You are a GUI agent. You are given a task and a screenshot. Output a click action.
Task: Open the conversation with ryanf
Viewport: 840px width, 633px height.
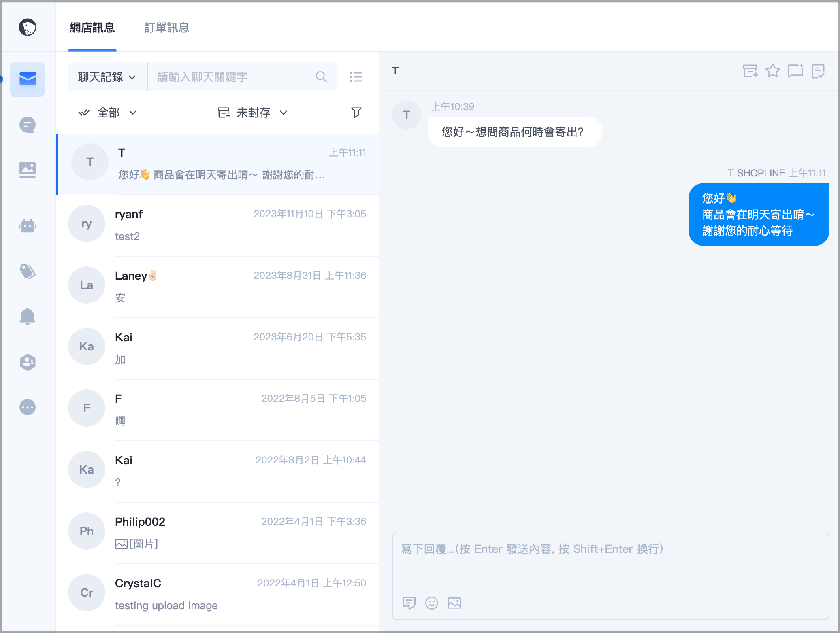click(218, 225)
